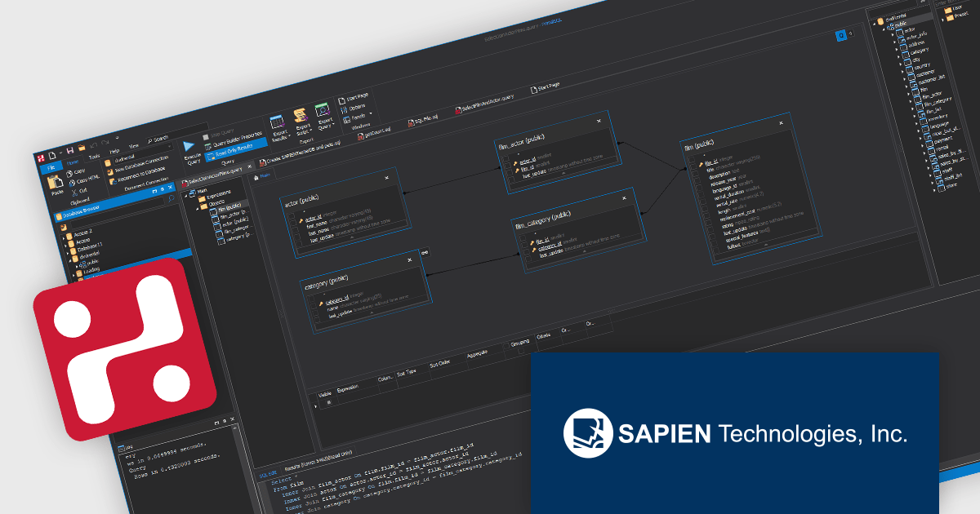Open the File ribbon tab
Screen dimensions: 980x514
(50, 166)
